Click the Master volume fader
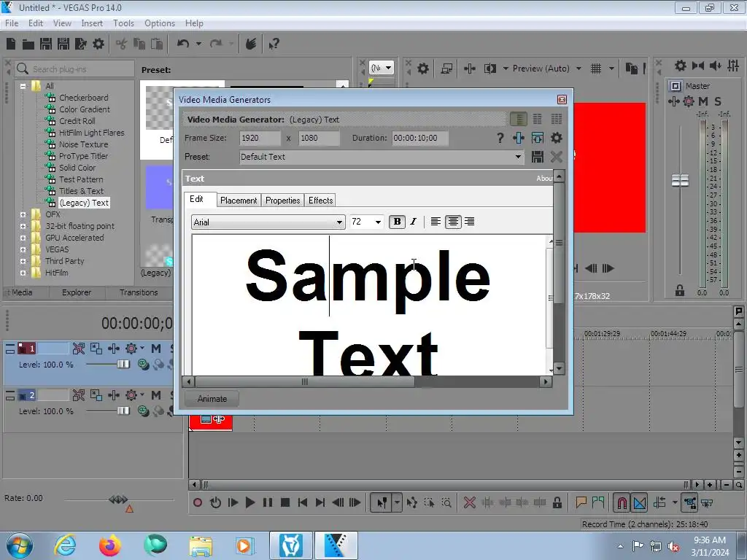Image resolution: width=747 pixels, height=560 pixels. click(x=680, y=181)
